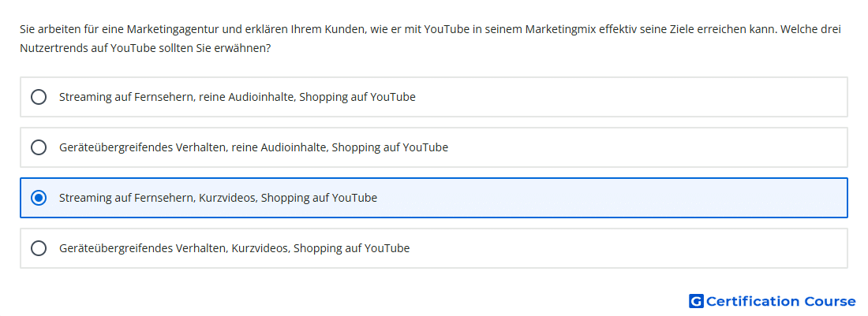Open the Certification Course text link
868x316 pixels.
click(780, 301)
